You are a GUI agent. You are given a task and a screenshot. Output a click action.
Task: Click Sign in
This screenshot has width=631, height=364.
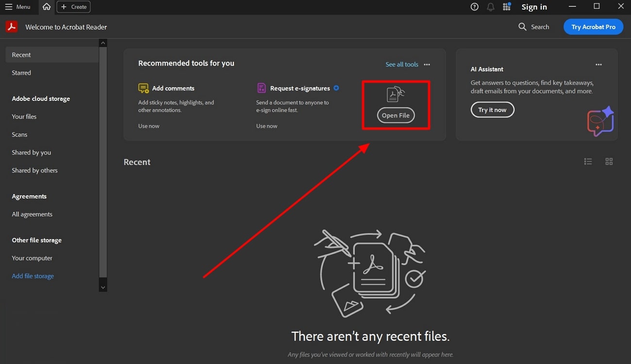pos(534,7)
